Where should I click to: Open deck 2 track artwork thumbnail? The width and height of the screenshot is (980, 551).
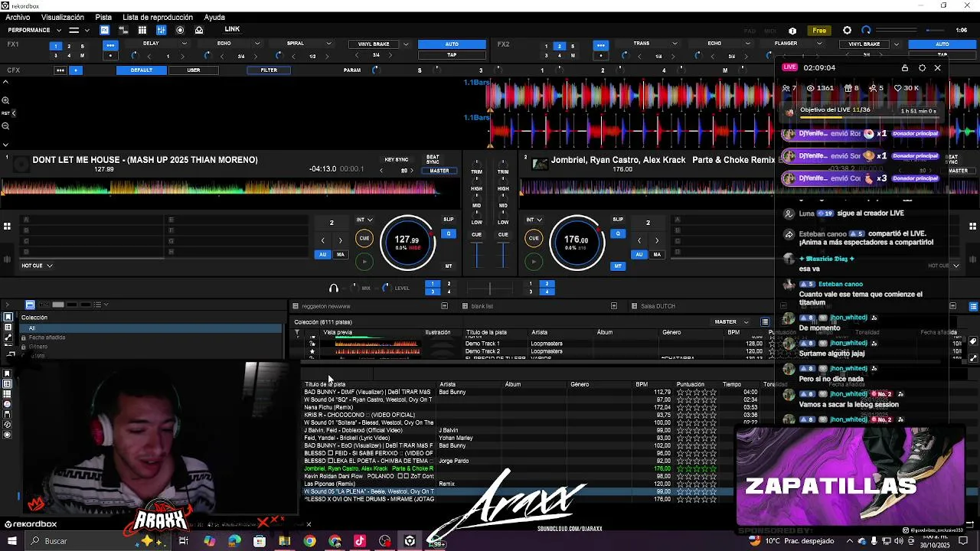pos(540,164)
